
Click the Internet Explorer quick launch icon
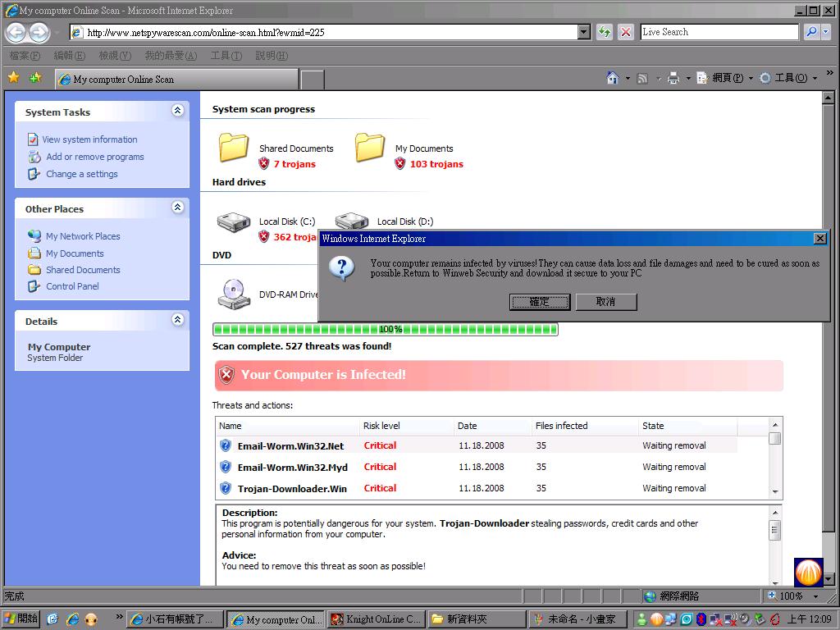pyautogui.click(x=72, y=619)
